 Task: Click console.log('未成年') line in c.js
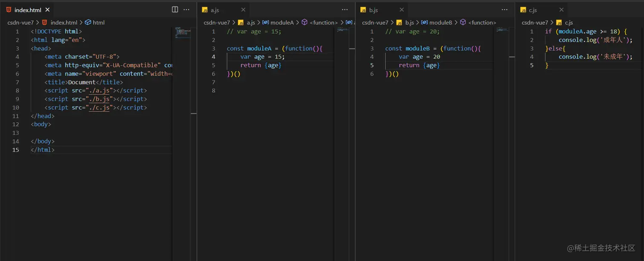pyautogui.click(x=595, y=57)
